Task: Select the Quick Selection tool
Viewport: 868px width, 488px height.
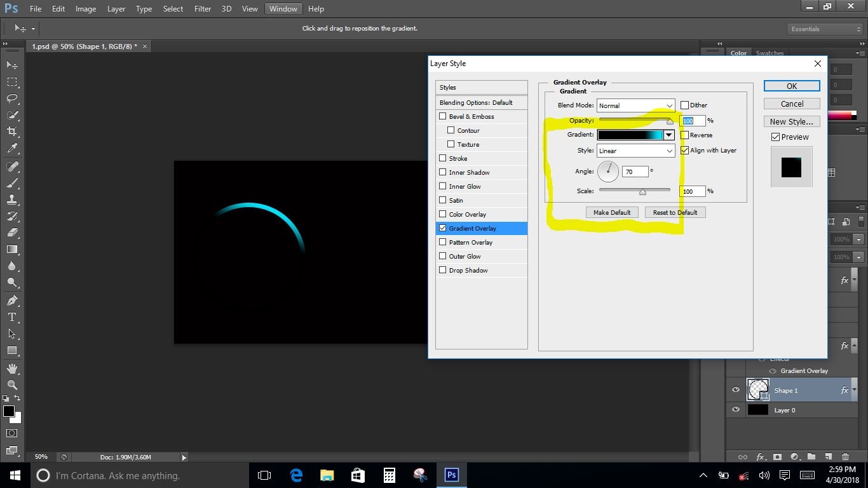Action: [12, 114]
